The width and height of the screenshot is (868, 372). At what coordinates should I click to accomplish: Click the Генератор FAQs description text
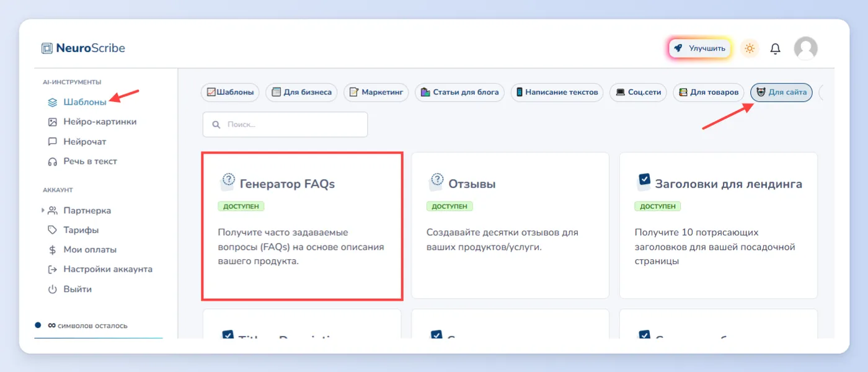[x=301, y=247]
